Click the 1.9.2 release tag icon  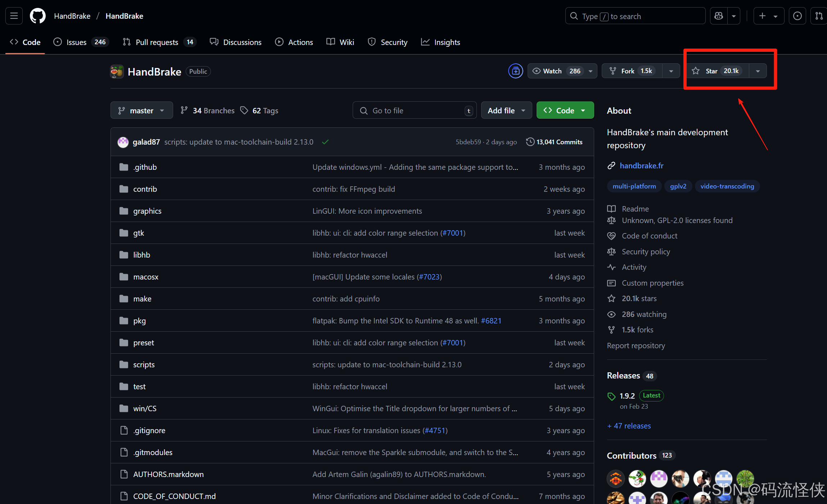pyautogui.click(x=611, y=396)
